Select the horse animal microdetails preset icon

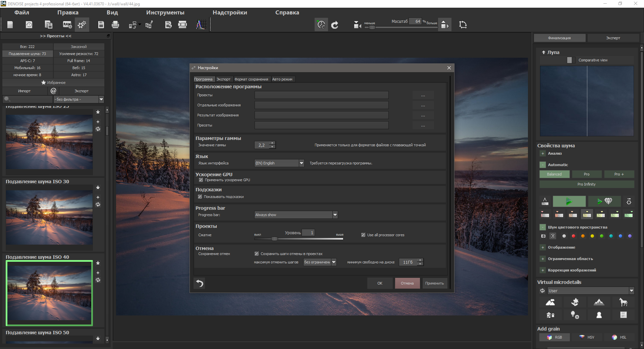tap(623, 302)
